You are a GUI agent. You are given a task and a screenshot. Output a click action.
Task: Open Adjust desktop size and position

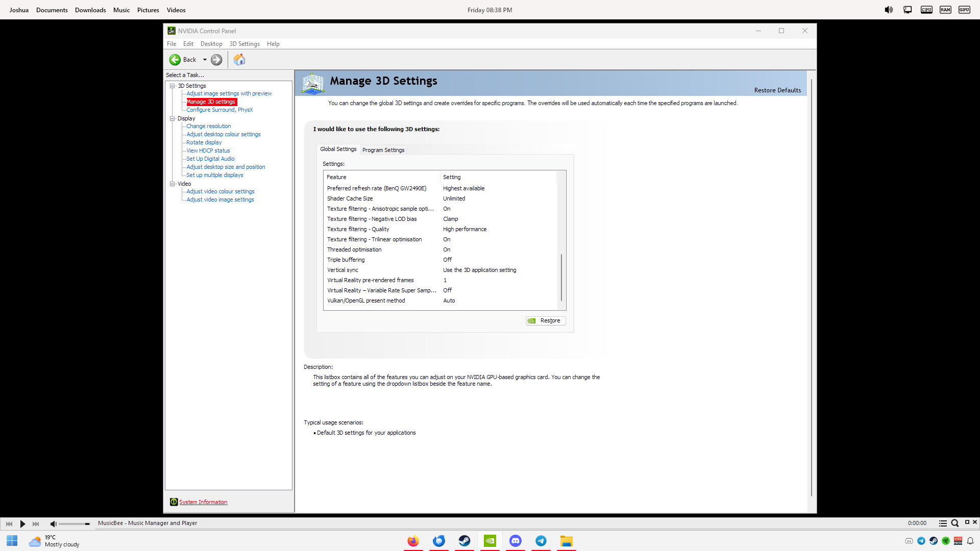[x=226, y=167]
